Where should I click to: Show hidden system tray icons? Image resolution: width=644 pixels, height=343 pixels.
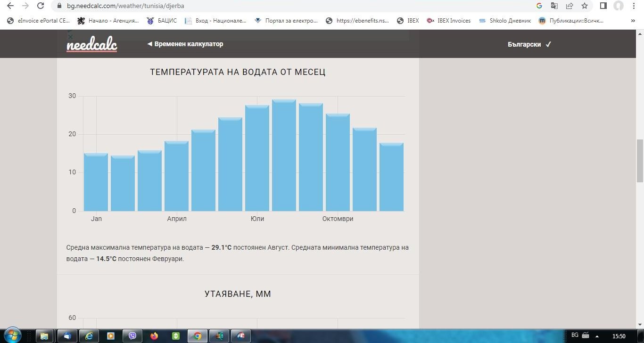(597, 336)
